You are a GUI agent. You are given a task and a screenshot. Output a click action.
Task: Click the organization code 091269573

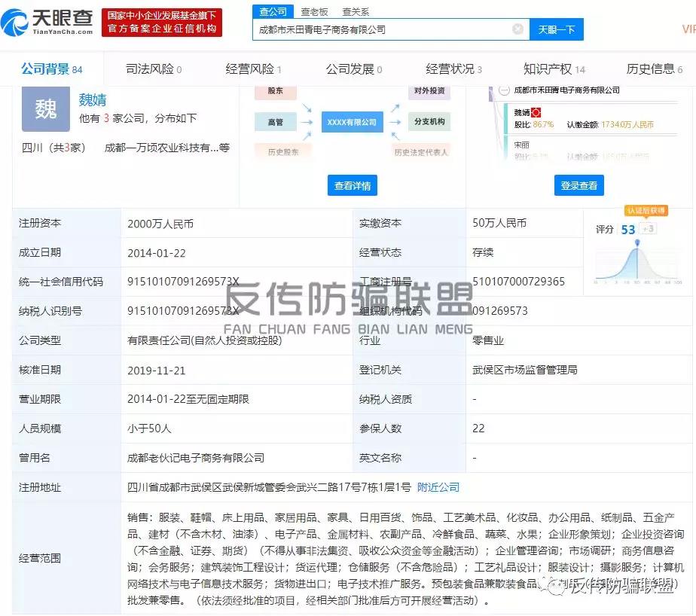tap(500, 311)
